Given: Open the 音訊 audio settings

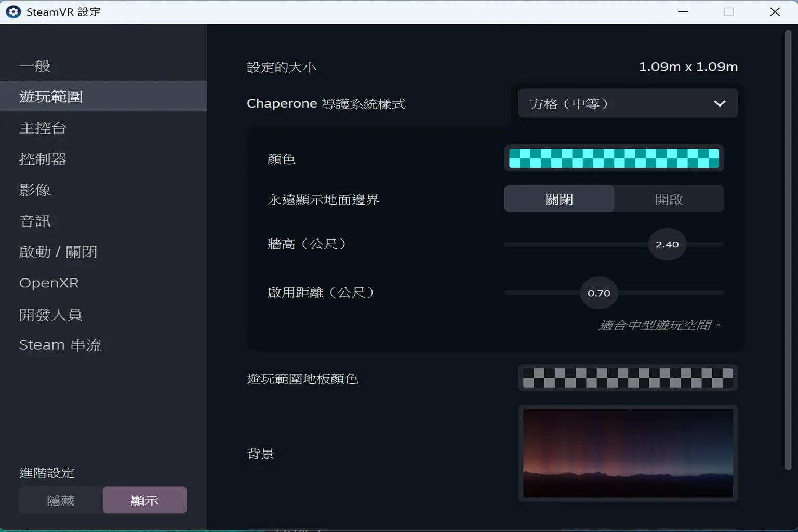Looking at the screenshot, I should pyautogui.click(x=34, y=220).
